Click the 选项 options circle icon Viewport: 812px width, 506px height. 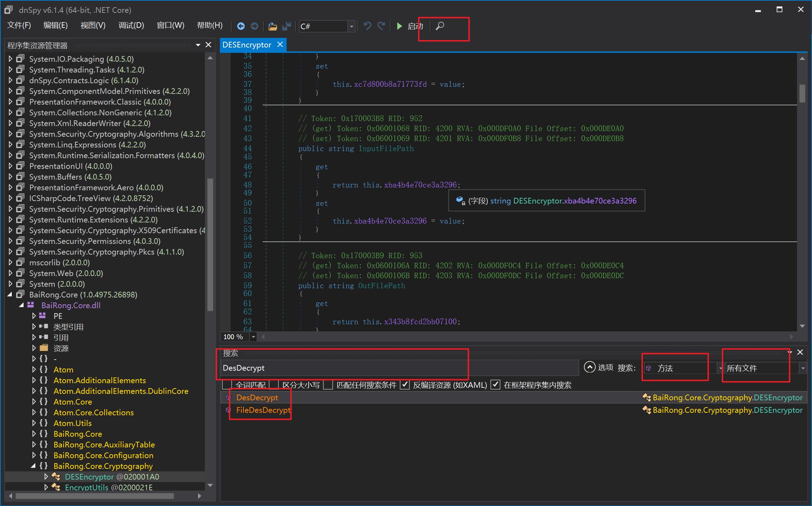click(x=590, y=367)
